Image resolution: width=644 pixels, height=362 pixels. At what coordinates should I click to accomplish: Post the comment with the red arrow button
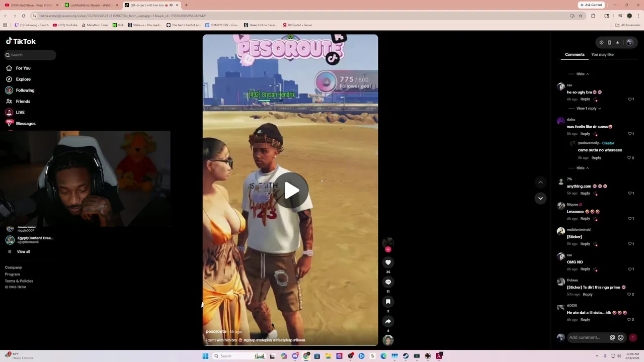click(x=633, y=337)
